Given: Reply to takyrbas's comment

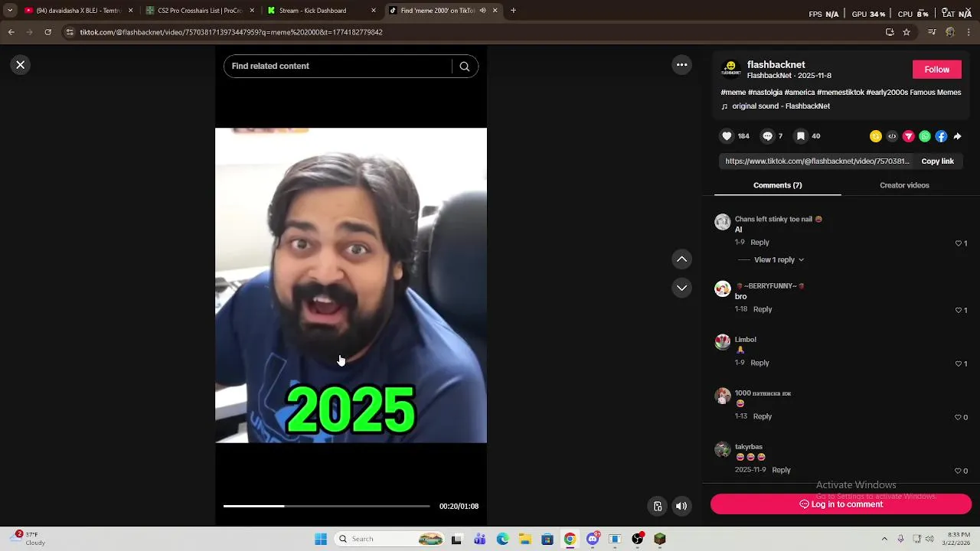Looking at the screenshot, I should click(781, 470).
